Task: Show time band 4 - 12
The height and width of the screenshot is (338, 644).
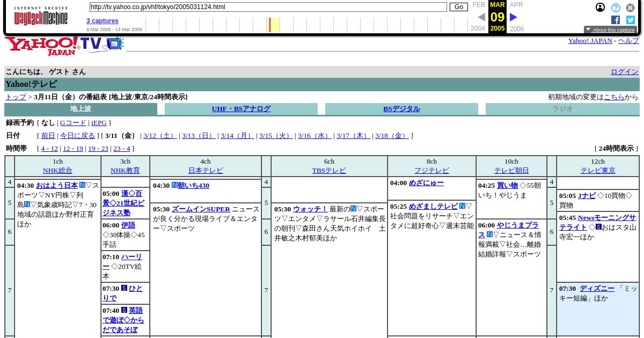Action: (49, 149)
